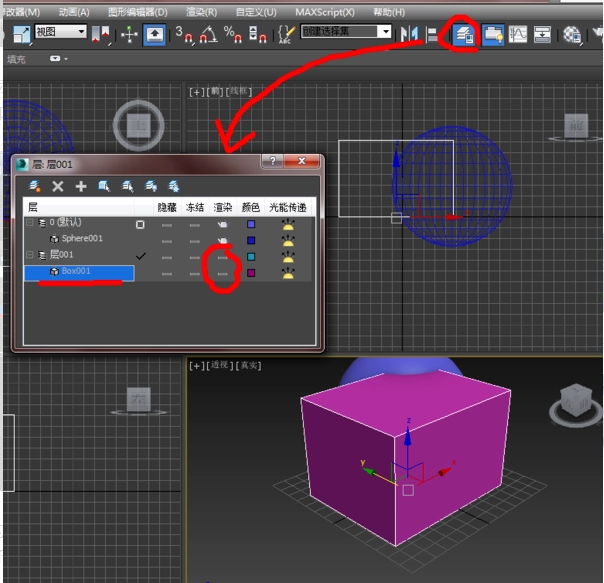Open ribbon options dropdown beside 填充
Image resolution: width=604 pixels, height=583 pixels.
(x=59, y=59)
